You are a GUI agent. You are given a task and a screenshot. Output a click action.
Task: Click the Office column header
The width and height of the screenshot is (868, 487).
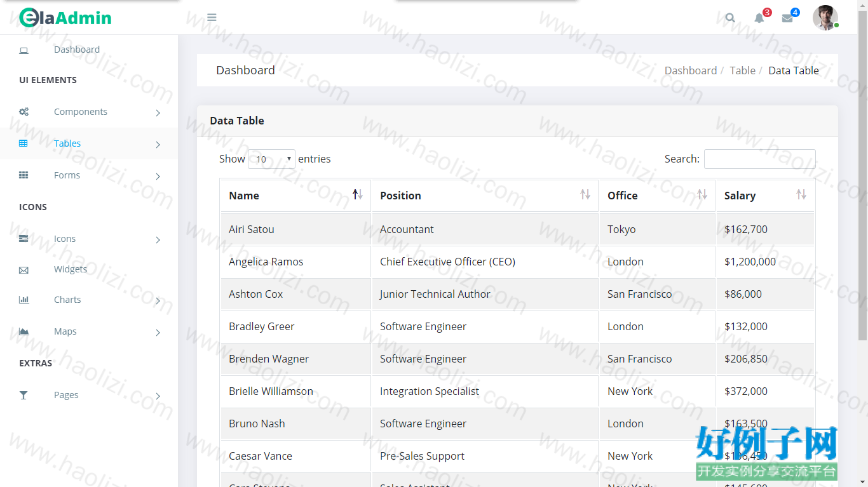coord(657,196)
